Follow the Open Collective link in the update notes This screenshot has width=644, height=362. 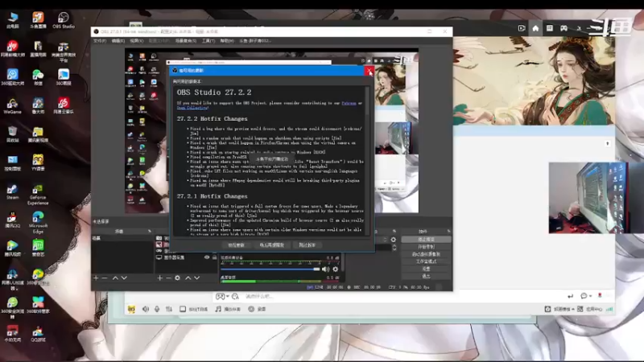pyautogui.click(x=192, y=108)
